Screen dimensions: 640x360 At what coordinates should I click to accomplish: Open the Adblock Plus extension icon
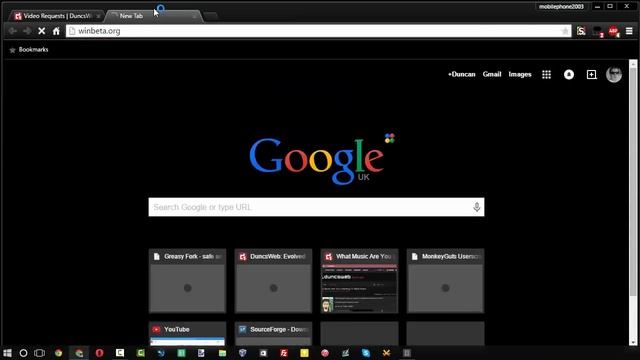click(613, 31)
